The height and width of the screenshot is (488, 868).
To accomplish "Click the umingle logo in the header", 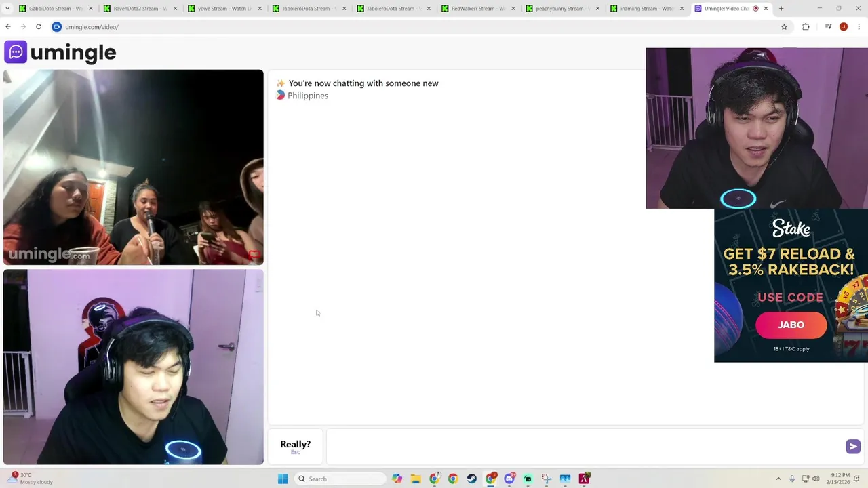I will pyautogui.click(x=60, y=52).
